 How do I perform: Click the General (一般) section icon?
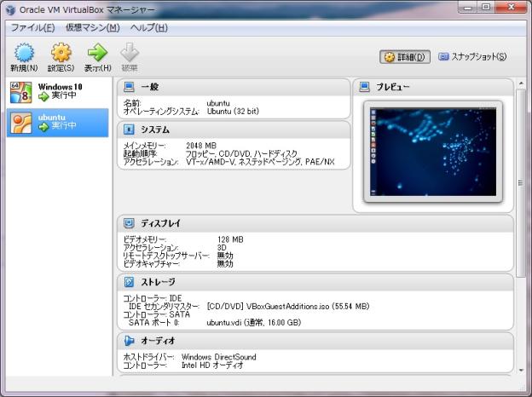pyautogui.click(x=129, y=87)
